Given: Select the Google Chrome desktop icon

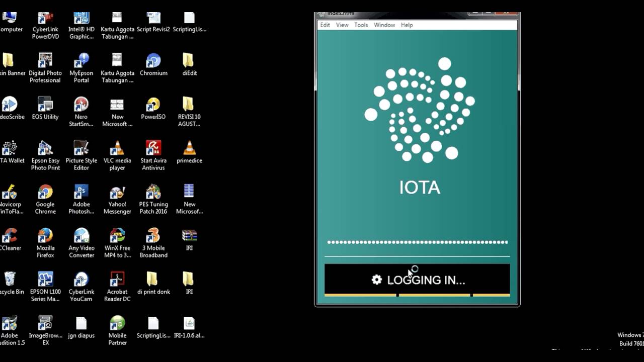Looking at the screenshot, I should (45, 199).
